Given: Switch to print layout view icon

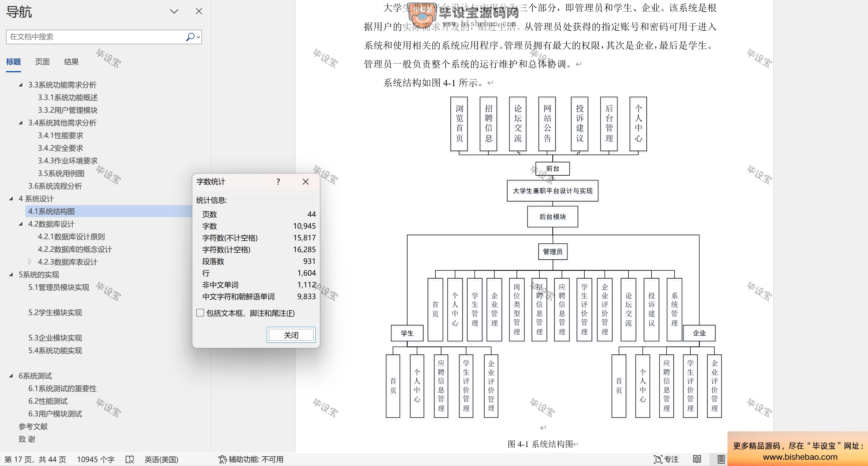Looking at the screenshot, I should (721, 459).
